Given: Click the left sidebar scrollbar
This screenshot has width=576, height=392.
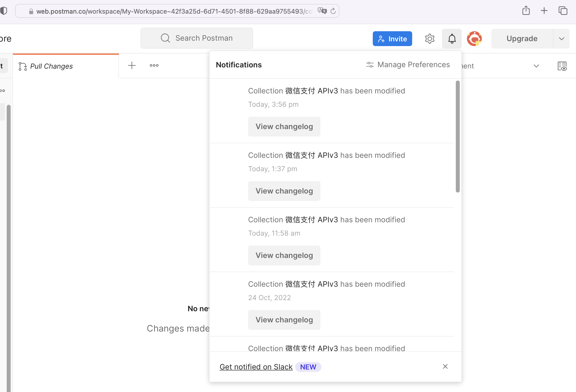Looking at the screenshot, I should click(x=9, y=248).
